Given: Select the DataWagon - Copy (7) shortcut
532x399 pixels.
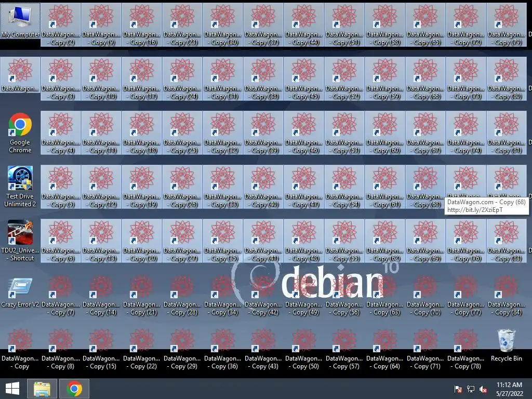Looking at the screenshot, I should point(61,295).
